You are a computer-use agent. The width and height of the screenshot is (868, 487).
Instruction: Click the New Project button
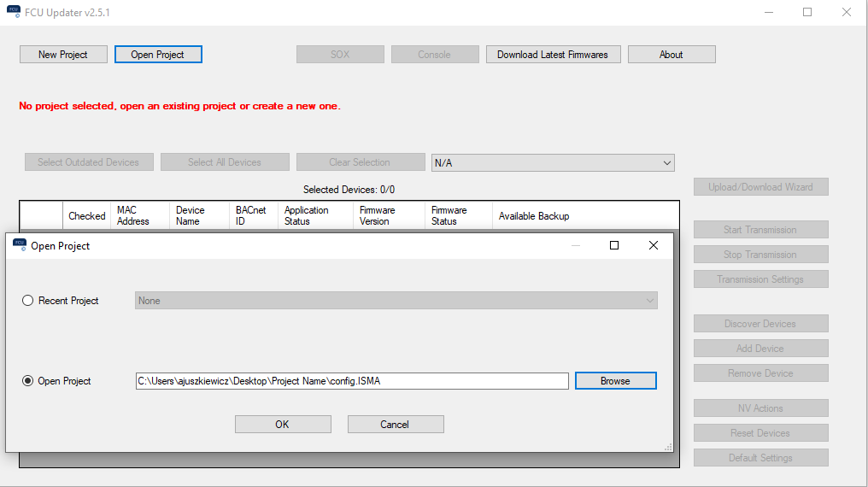tap(64, 55)
